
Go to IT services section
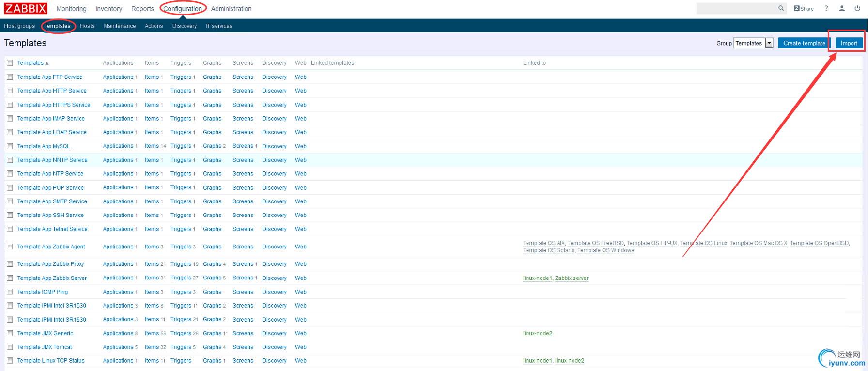click(x=219, y=26)
